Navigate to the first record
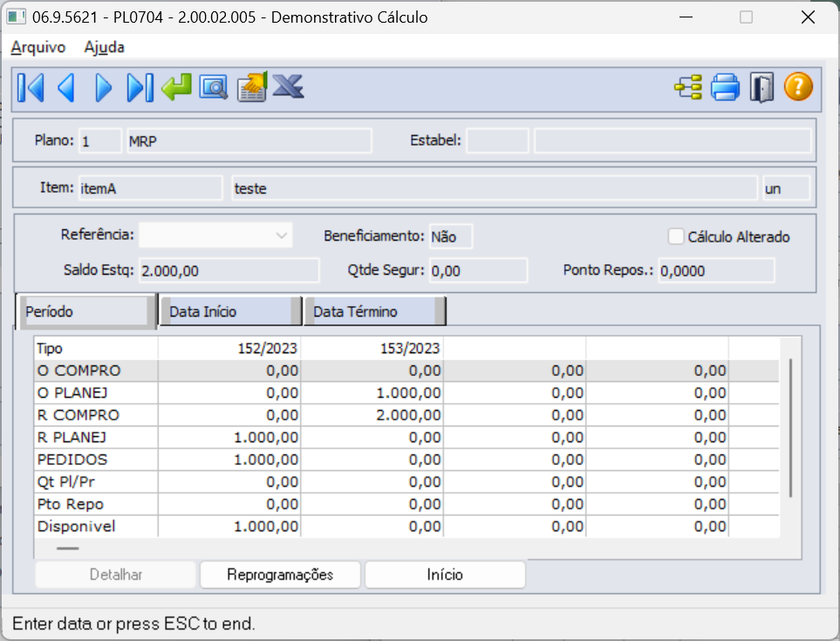 click(30, 87)
